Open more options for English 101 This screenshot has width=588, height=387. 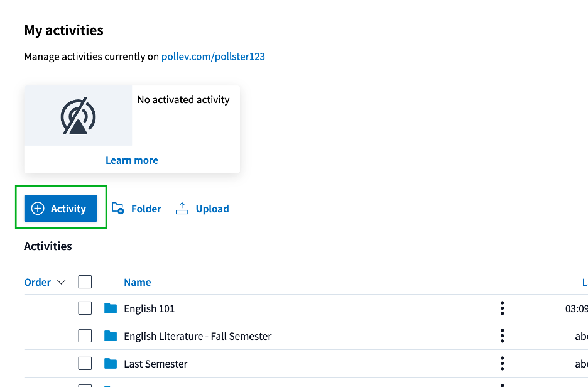tap(502, 308)
